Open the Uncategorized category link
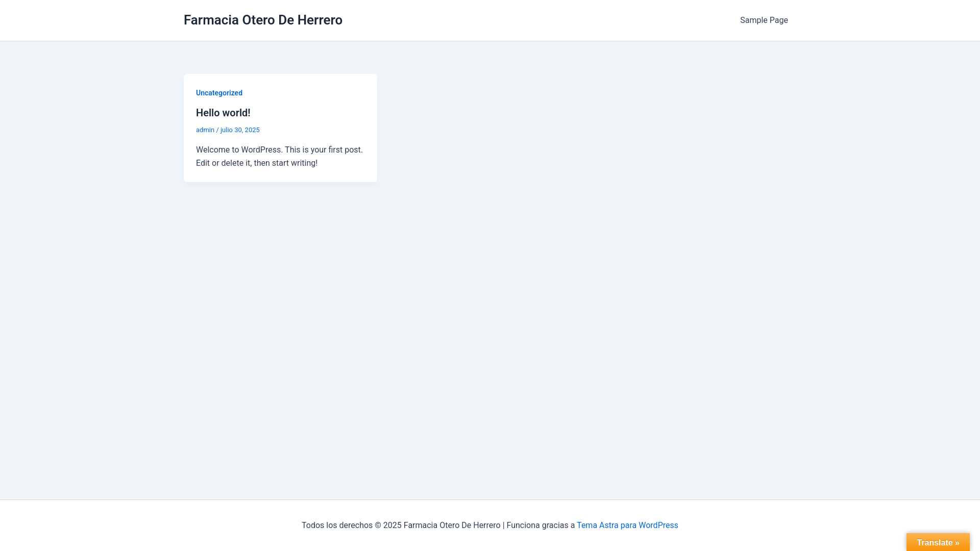980x551 pixels. (x=219, y=93)
